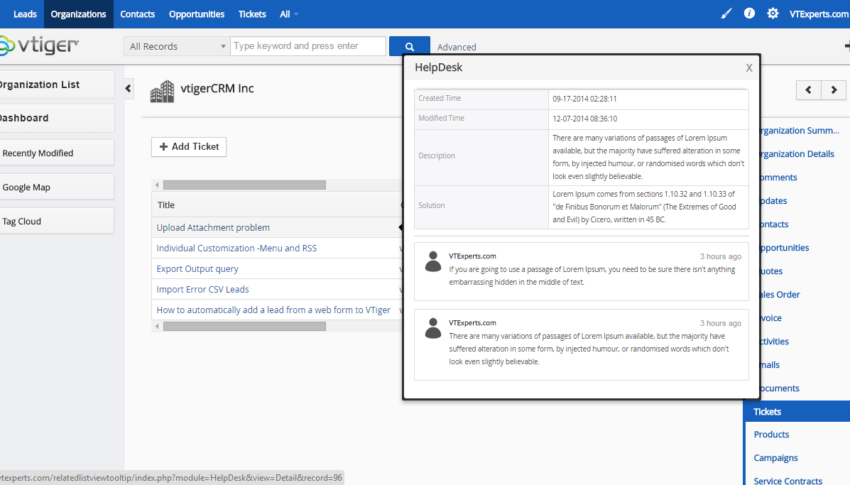Screen dimensions: 850x485
Task: Click first VTExperts.com comment avatar
Action: 433,262
